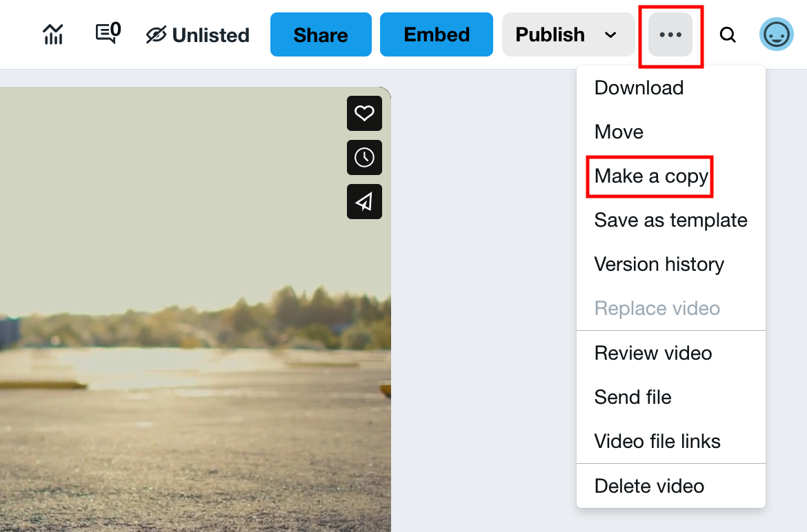Click the Watch Later clock icon
The image size is (807, 532).
tap(364, 157)
